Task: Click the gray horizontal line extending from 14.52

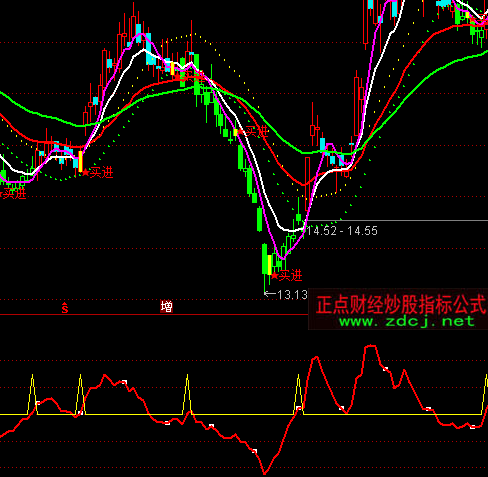Action: point(397,220)
